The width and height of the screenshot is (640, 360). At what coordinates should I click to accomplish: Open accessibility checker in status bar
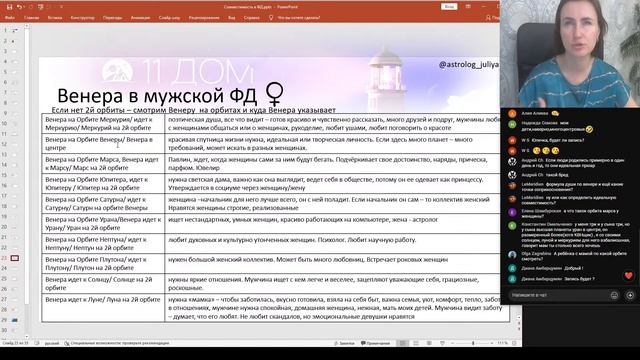point(116,343)
